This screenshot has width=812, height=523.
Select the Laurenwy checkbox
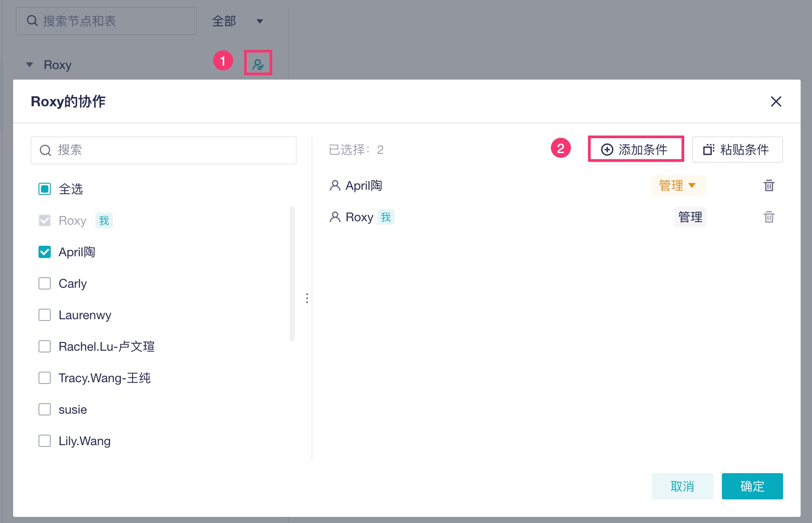pyautogui.click(x=45, y=315)
